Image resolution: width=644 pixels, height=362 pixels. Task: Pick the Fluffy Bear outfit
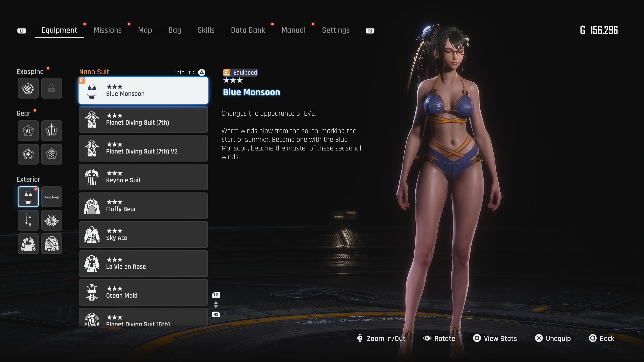143,206
